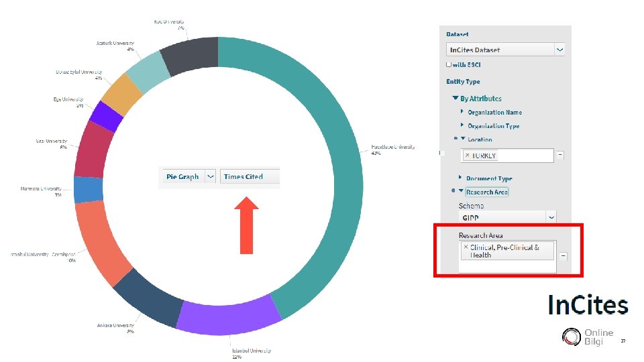Remove Clinical, Pre-Clinical & Health tag

point(466,247)
